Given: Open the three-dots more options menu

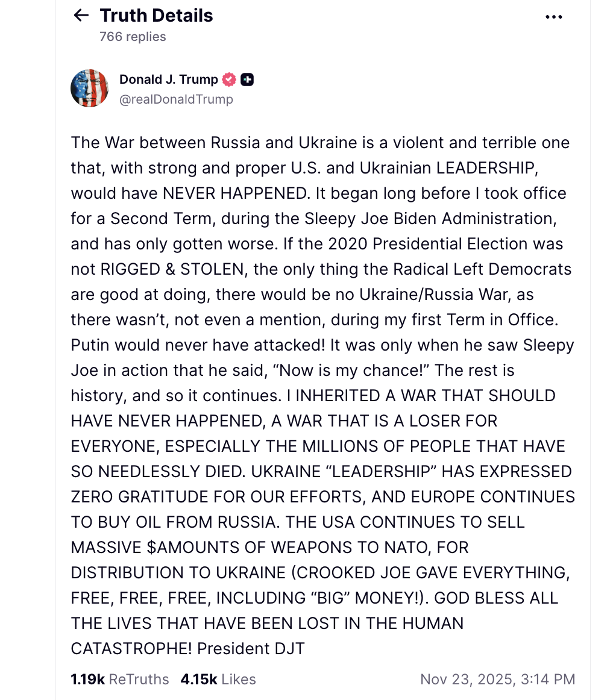Looking at the screenshot, I should [553, 17].
